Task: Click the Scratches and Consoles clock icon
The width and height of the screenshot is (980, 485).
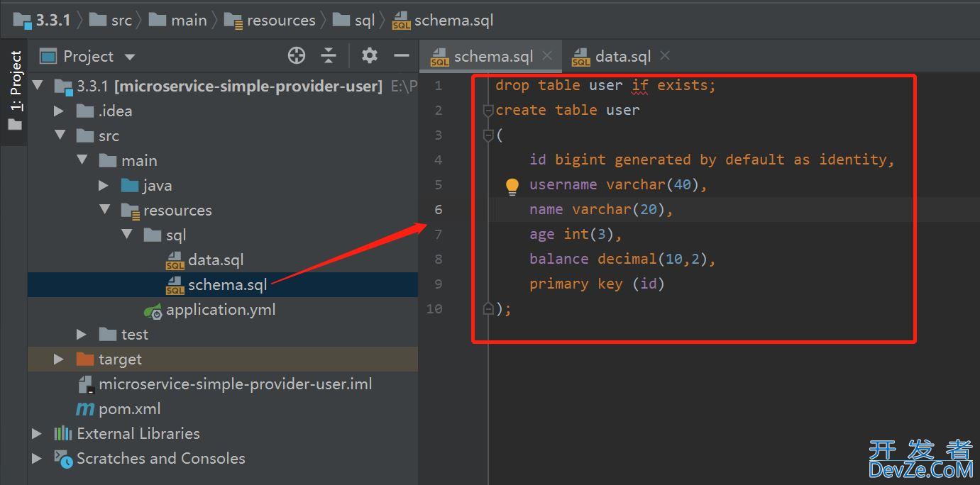Action: click(64, 459)
